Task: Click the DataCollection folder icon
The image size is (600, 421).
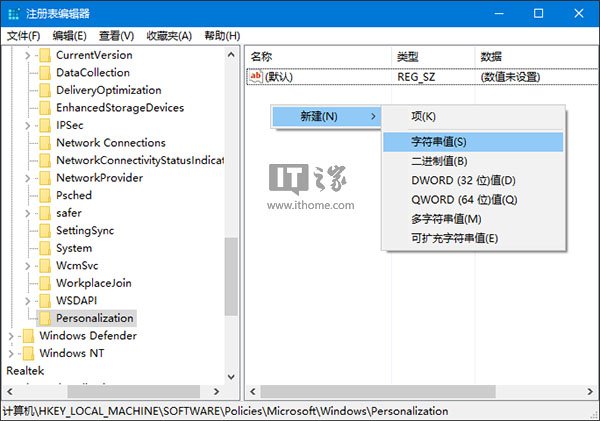Action: (44, 73)
